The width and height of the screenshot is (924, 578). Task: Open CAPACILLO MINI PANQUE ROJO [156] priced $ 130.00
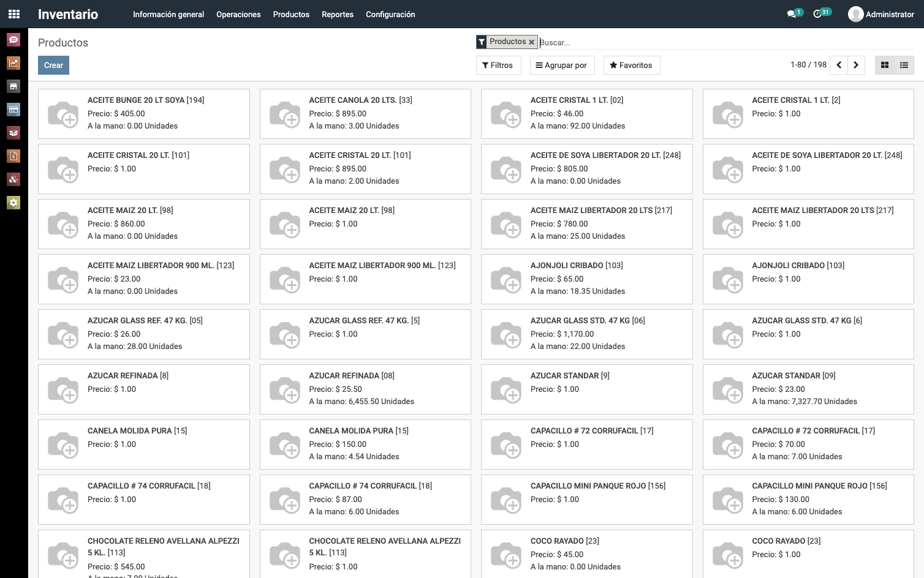[x=808, y=500]
